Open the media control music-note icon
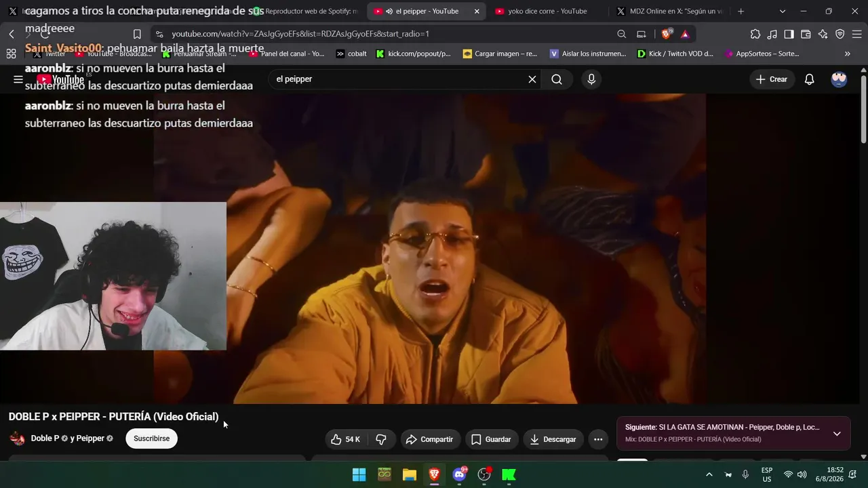Viewport: 868px width, 488px height. [x=772, y=34]
